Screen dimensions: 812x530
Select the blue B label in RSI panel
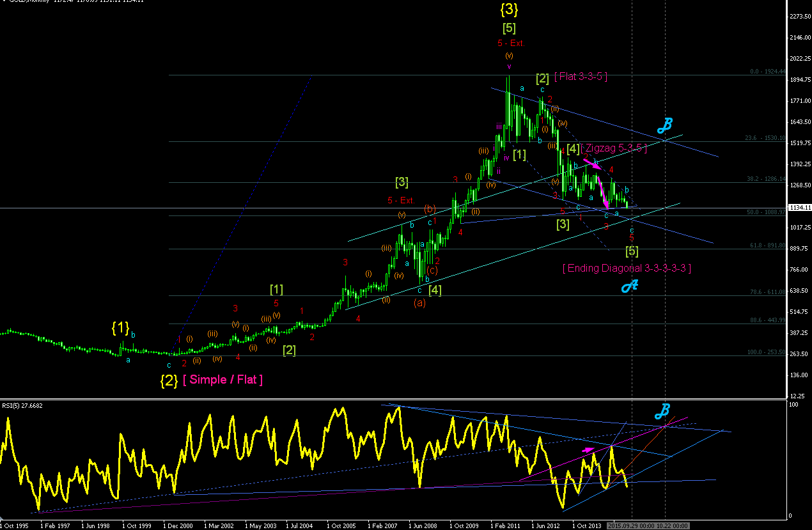click(662, 412)
